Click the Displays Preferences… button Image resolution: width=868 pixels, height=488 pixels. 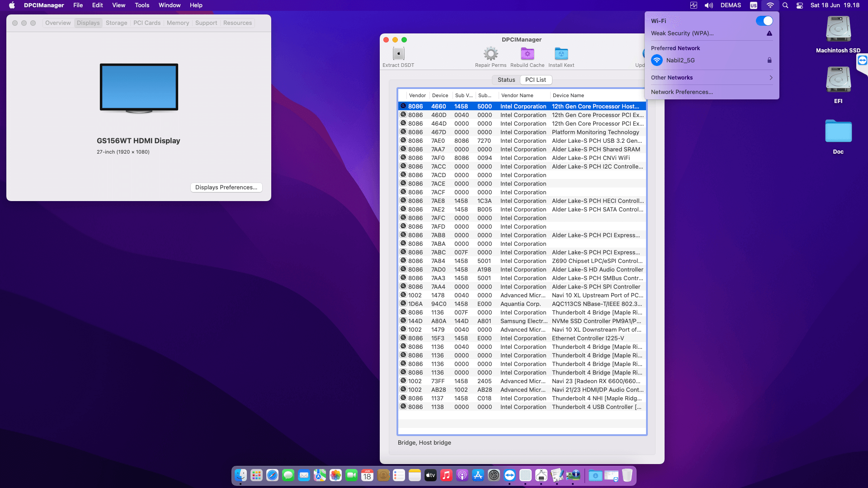pos(226,188)
